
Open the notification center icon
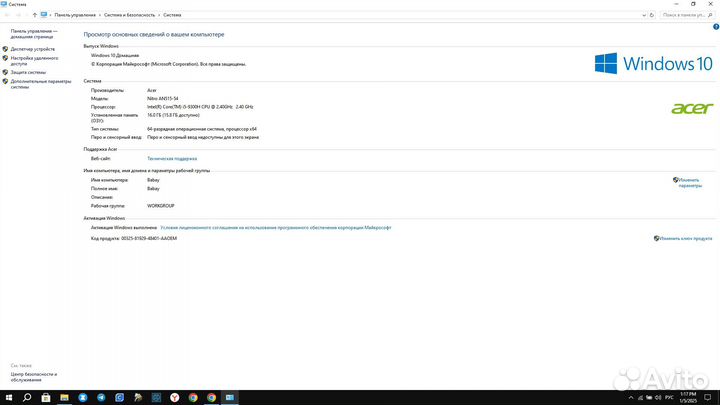point(708,398)
